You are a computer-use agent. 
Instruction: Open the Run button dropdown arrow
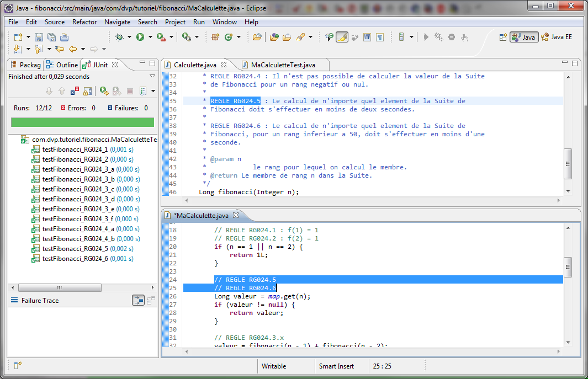[x=150, y=37]
